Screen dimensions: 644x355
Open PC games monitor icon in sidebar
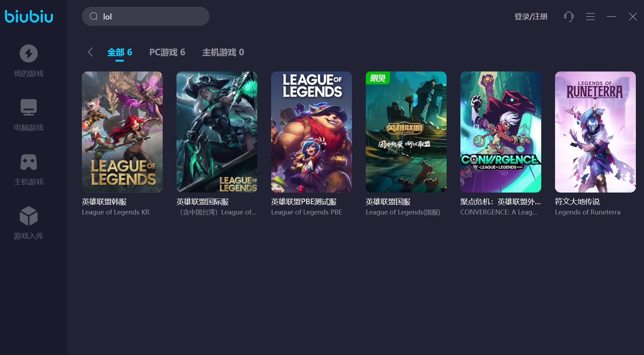pyautogui.click(x=29, y=107)
